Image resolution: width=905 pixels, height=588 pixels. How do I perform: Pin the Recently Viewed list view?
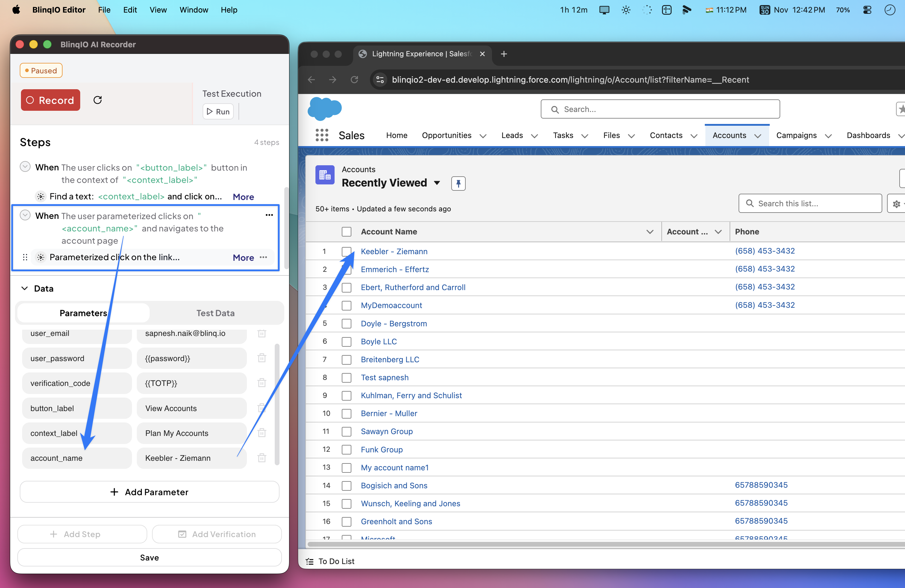click(x=458, y=183)
